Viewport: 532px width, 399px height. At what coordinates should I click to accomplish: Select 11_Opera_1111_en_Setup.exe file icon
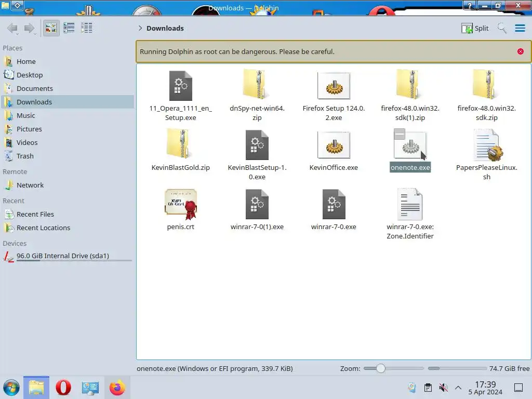(180, 86)
